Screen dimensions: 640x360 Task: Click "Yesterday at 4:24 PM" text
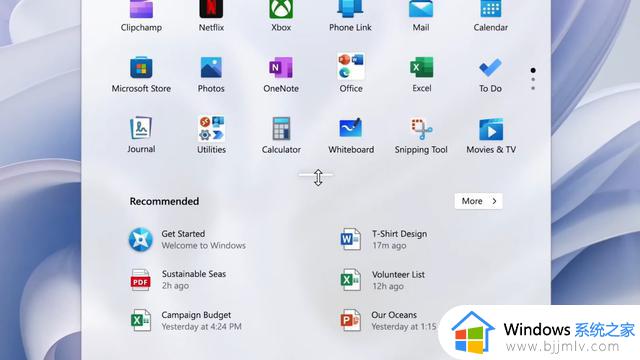tap(202, 327)
